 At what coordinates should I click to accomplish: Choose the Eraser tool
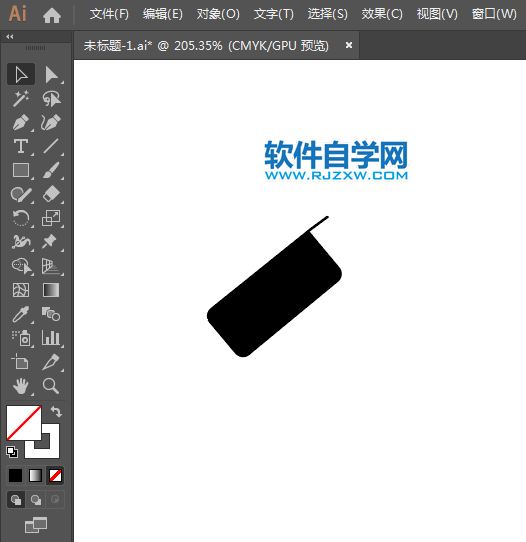coord(51,194)
